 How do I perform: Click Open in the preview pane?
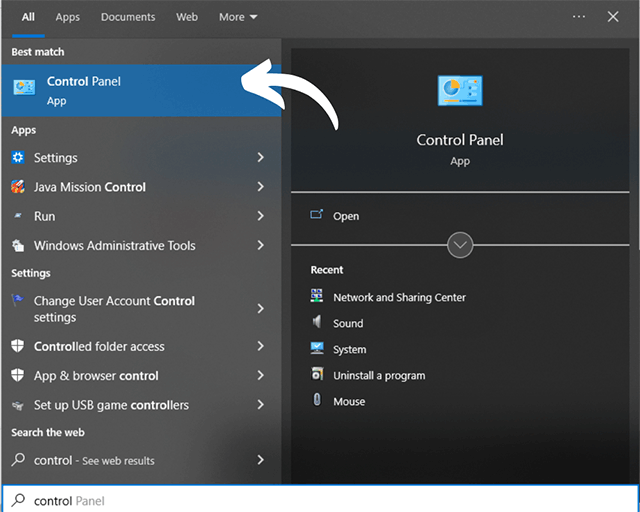point(346,216)
